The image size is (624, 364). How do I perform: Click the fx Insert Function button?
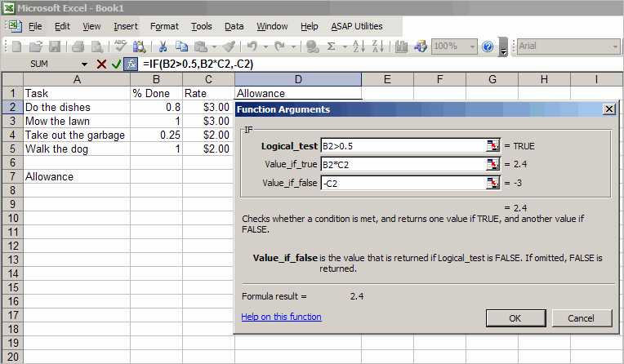click(131, 64)
